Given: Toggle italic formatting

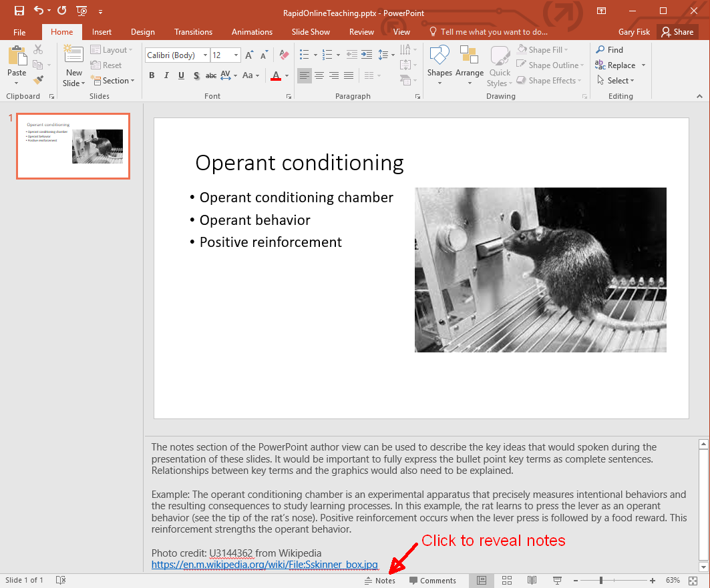Looking at the screenshot, I should (x=166, y=75).
